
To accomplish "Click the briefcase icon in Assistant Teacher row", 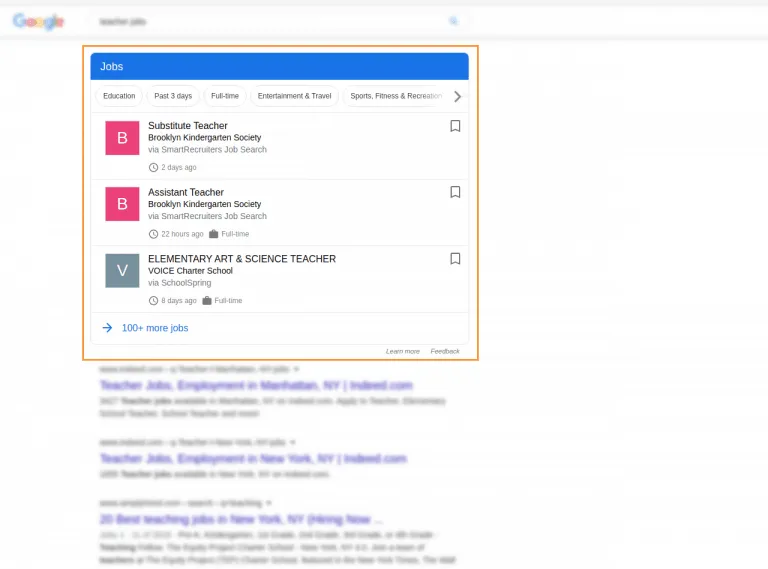I will point(214,234).
